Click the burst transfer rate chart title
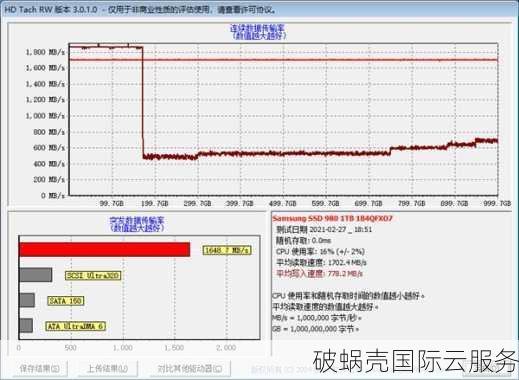The height and width of the screenshot is (380, 519). (x=137, y=224)
